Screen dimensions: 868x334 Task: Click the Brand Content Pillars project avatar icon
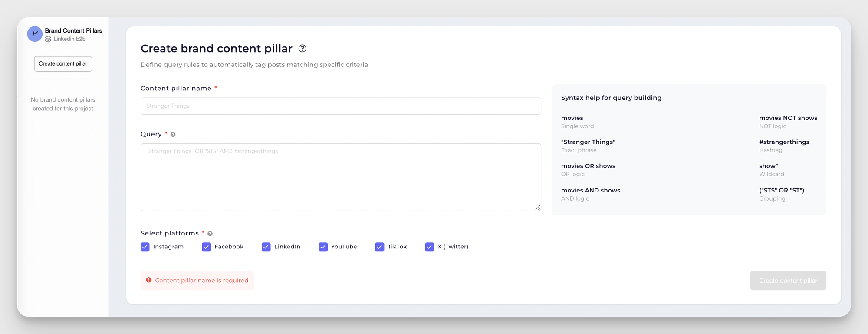(x=35, y=33)
